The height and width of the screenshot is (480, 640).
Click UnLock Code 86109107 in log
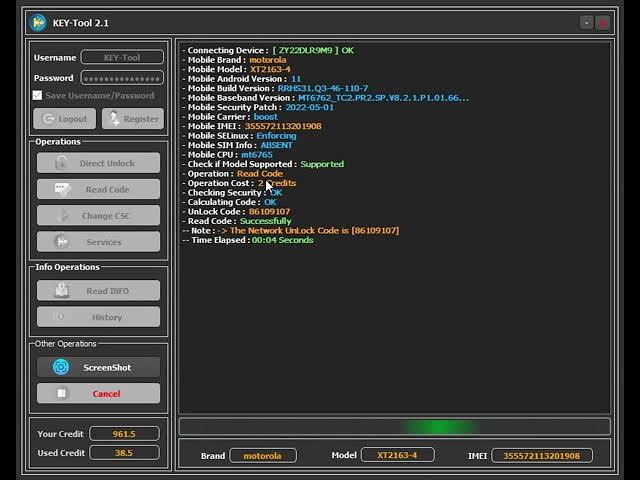tap(269, 211)
